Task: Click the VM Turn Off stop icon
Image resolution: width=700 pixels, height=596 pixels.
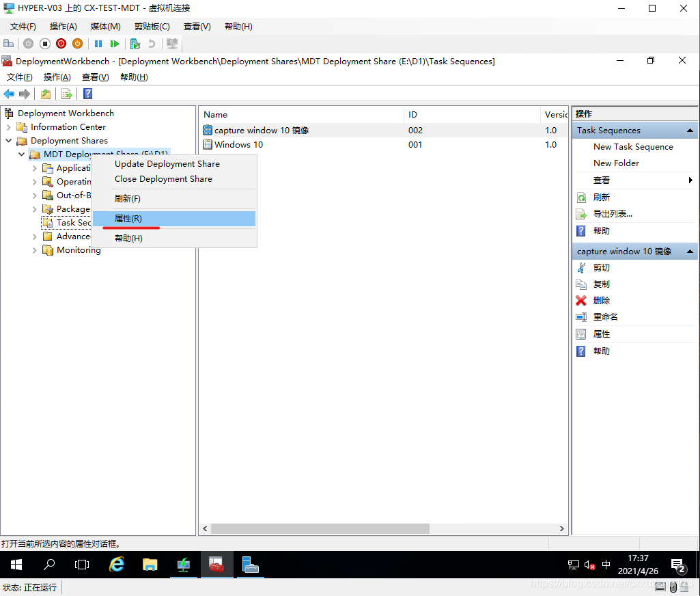Action: [44, 44]
